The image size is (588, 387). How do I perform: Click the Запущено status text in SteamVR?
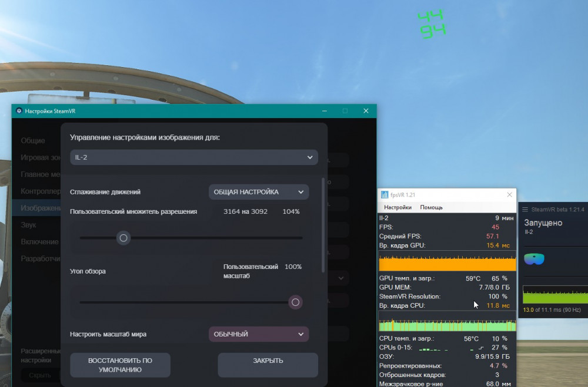click(543, 223)
